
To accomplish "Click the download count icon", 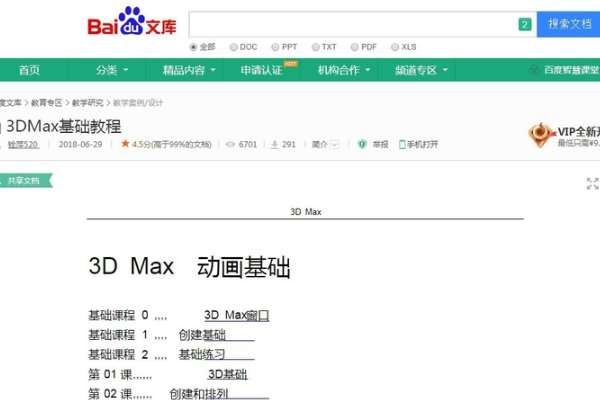I will tap(274, 144).
